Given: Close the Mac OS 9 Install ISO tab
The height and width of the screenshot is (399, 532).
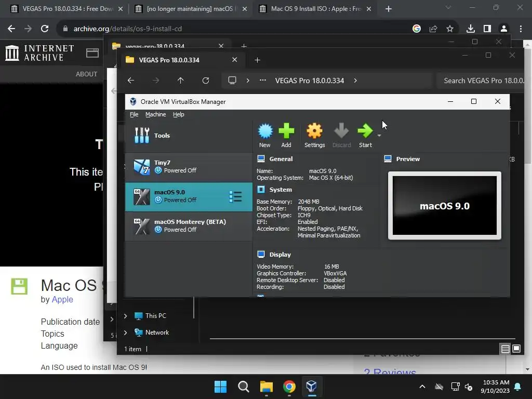Looking at the screenshot, I should click(x=369, y=9).
